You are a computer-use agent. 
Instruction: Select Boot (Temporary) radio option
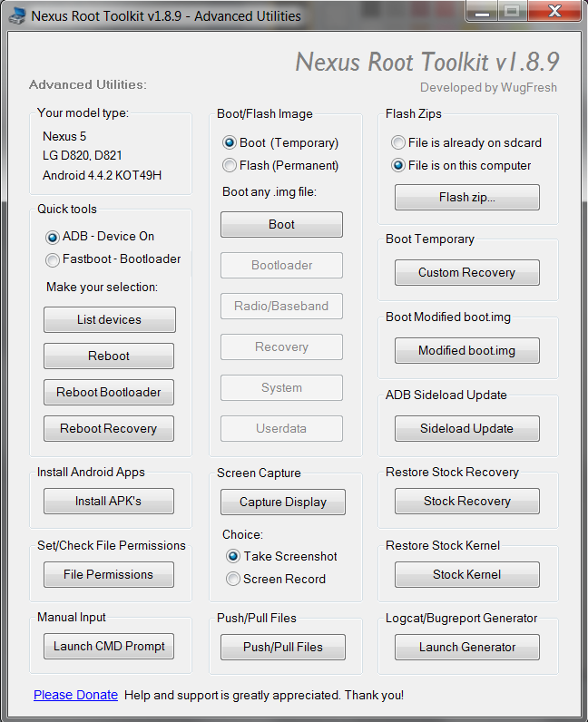230,143
